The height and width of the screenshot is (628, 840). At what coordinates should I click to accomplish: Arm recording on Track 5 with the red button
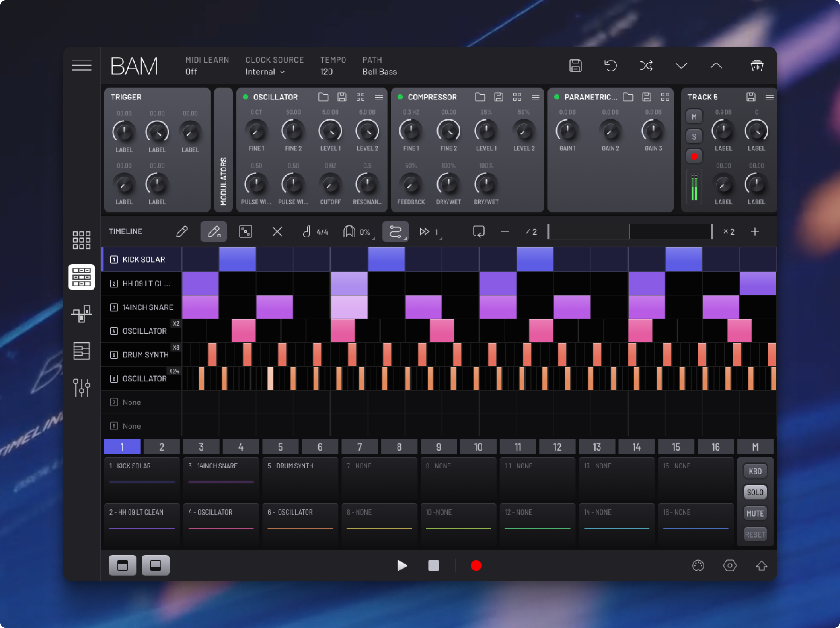coord(694,156)
